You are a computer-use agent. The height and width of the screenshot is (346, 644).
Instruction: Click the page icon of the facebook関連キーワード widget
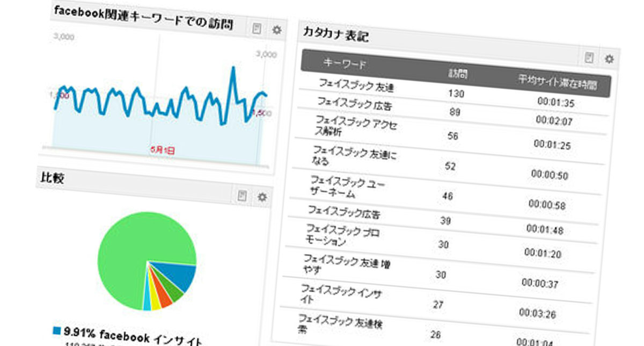click(257, 29)
